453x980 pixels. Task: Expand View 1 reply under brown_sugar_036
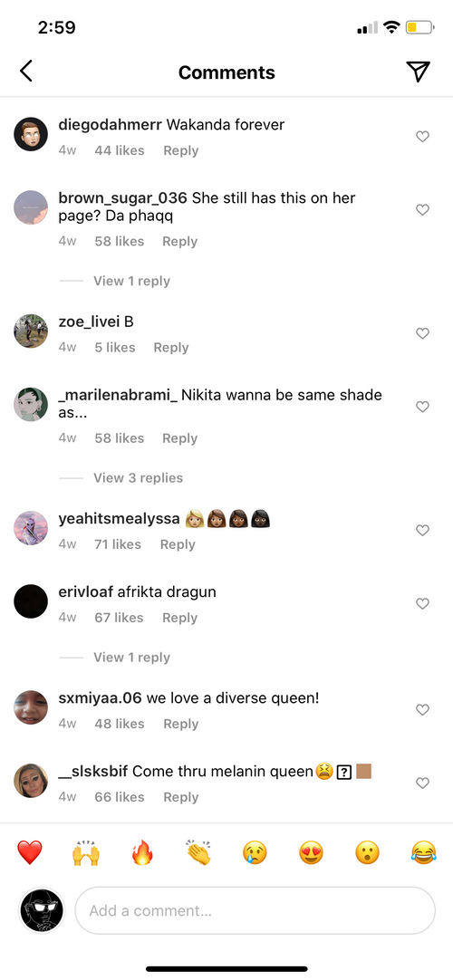132,281
